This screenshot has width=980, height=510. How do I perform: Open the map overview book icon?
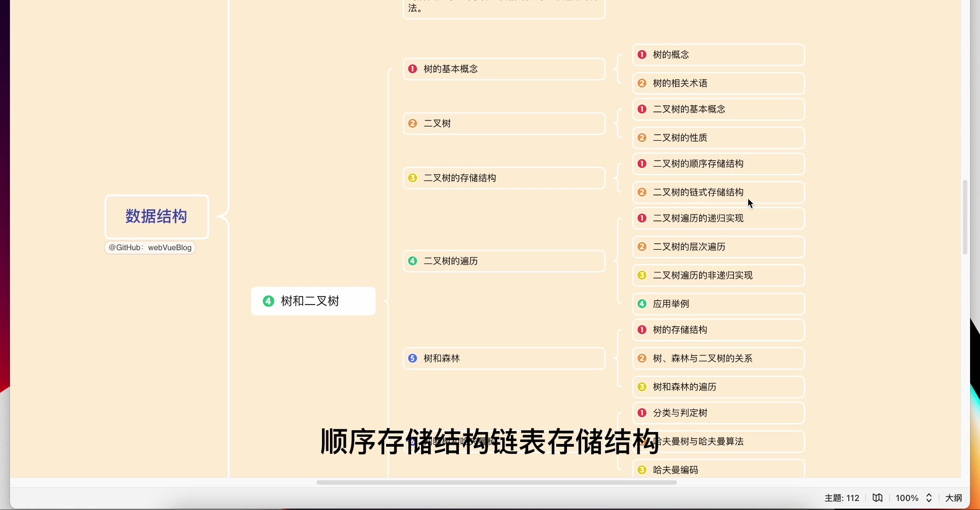[878, 498]
